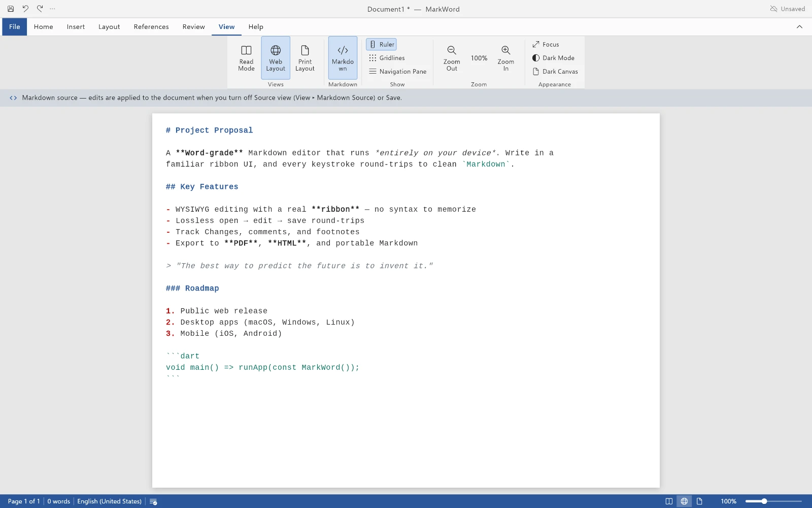The image size is (812, 508).
Task: Click the 0 words count in status bar
Action: pyautogui.click(x=59, y=501)
